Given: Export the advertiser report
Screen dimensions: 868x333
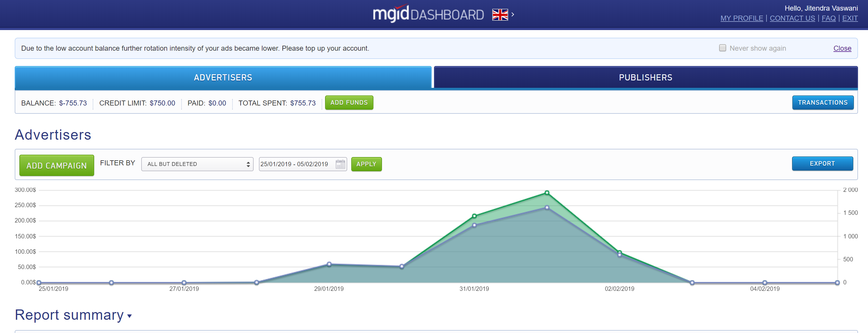Looking at the screenshot, I should [x=822, y=164].
